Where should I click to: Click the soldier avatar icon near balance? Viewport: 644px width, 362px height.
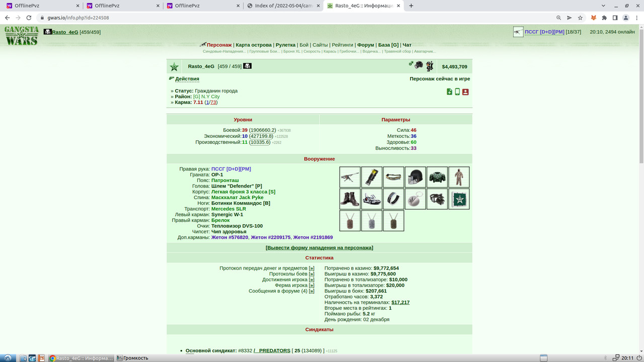point(429,66)
